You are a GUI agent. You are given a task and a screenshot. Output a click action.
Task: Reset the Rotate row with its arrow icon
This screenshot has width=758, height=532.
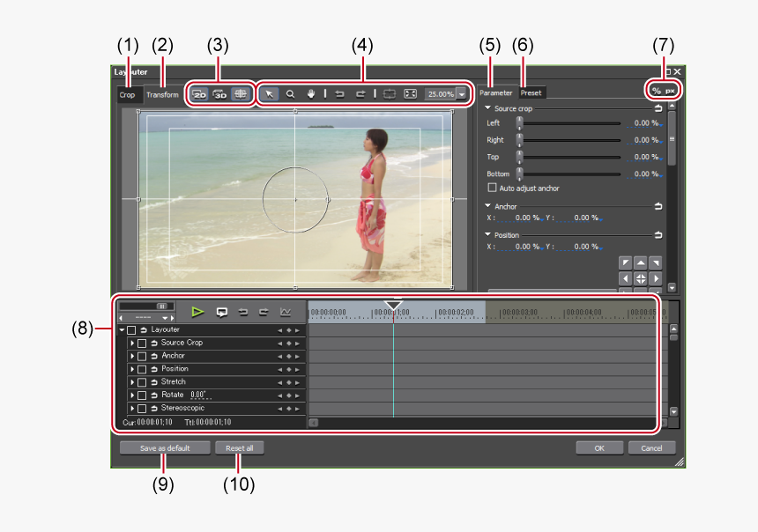[x=154, y=395]
